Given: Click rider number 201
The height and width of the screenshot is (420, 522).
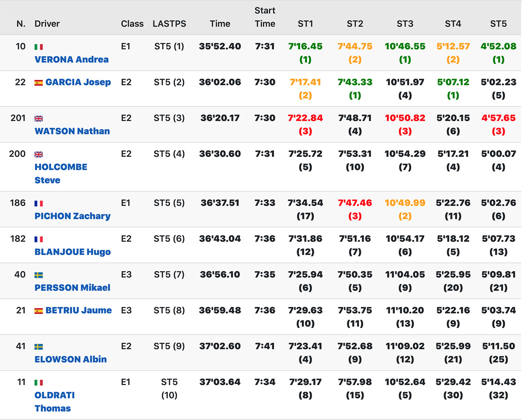Looking at the screenshot, I should [18, 118].
